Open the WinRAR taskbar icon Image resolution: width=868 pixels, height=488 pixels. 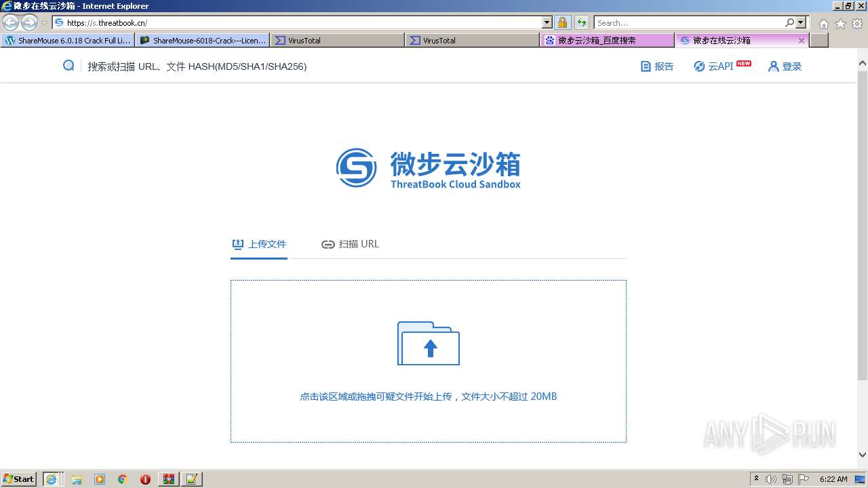(168, 479)
